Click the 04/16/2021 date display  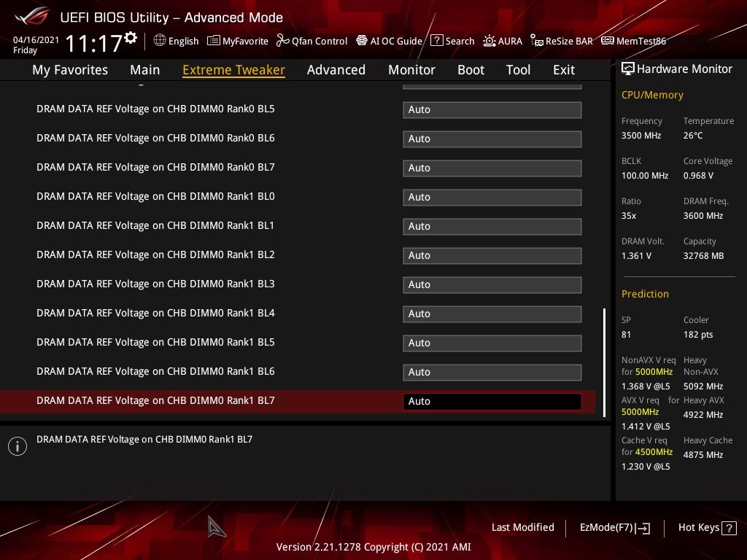[36, 40]
